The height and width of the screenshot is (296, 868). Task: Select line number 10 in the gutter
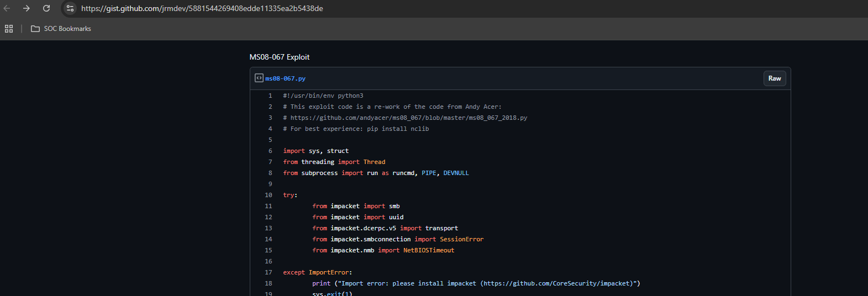coord(269,195)
